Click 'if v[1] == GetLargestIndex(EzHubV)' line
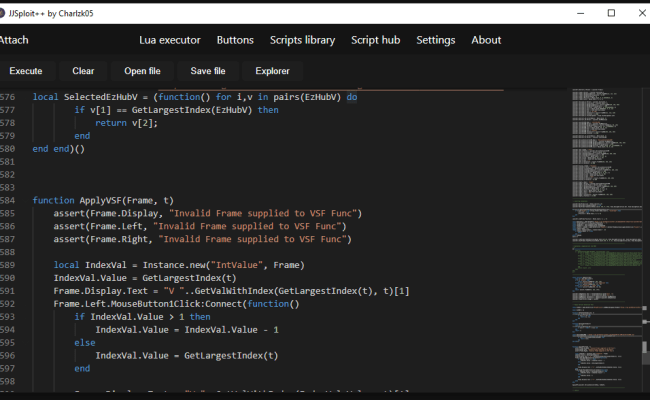The width and height of the screenshot is (650, 400). [176, 110]
